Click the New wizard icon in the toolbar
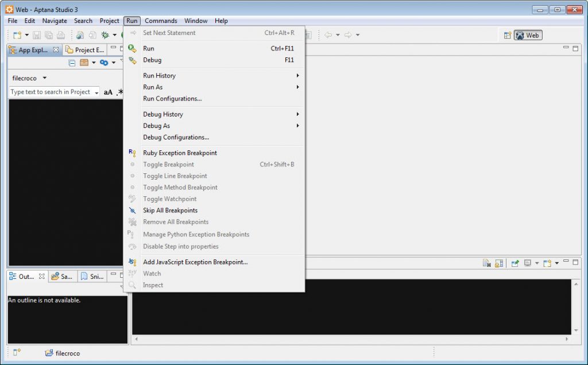 click(17, 35)
